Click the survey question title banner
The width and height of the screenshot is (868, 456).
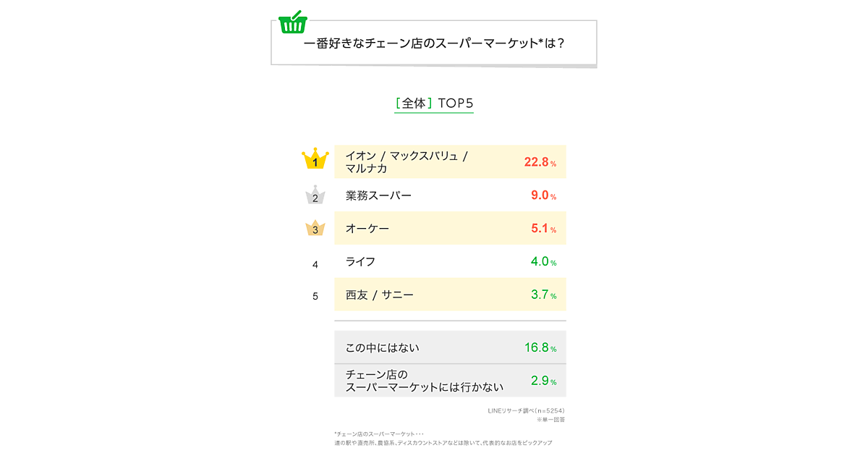pyautogui.click(x=434, y=43)
